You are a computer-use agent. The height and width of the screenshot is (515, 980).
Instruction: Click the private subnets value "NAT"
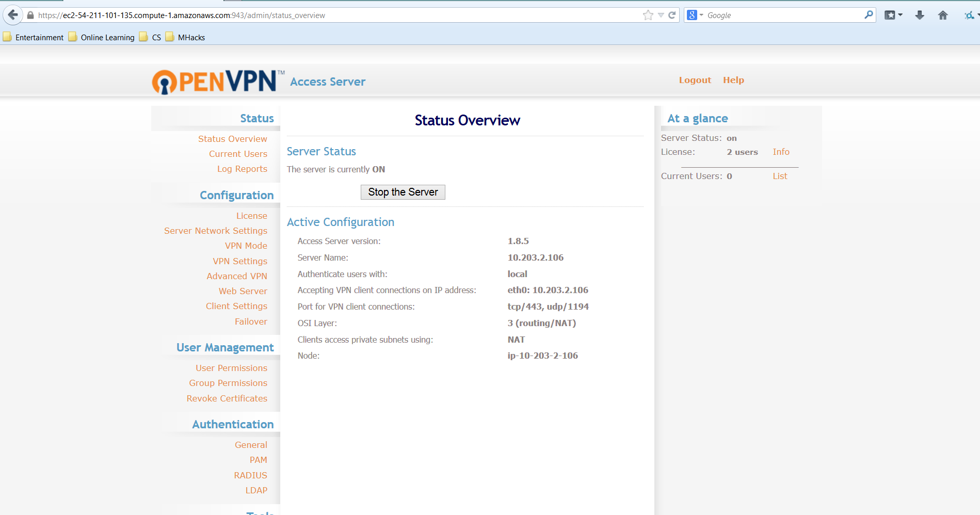pyautogui.click(x=516, y=340)
